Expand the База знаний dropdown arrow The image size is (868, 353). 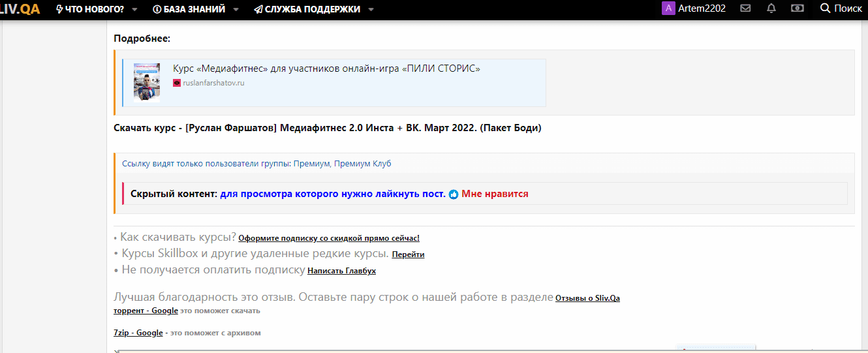pos(236,10)
